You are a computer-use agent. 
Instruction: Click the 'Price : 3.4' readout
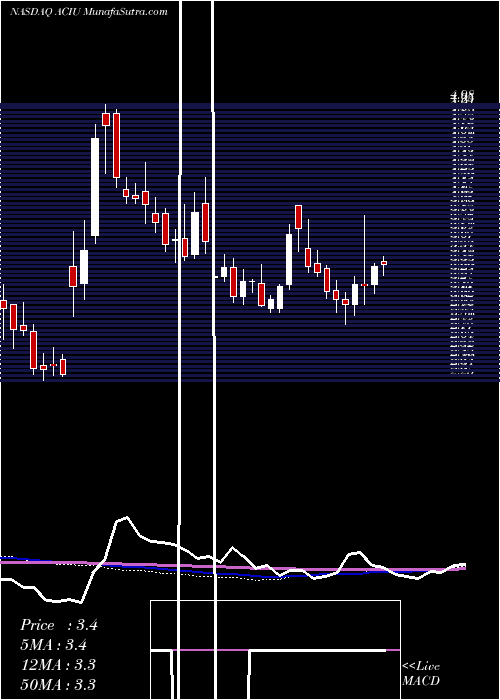click(58, 625)
